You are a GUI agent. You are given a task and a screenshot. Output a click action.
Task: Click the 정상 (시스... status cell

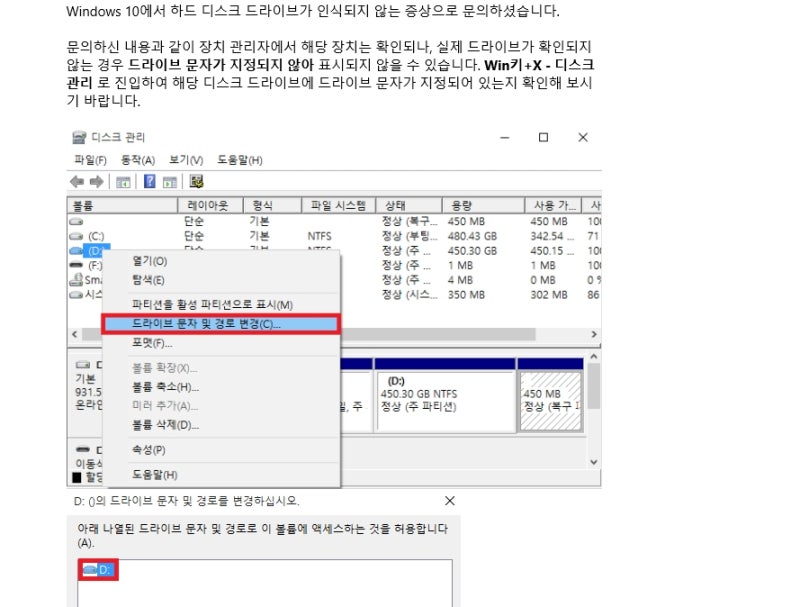click(x=410, y=295)
